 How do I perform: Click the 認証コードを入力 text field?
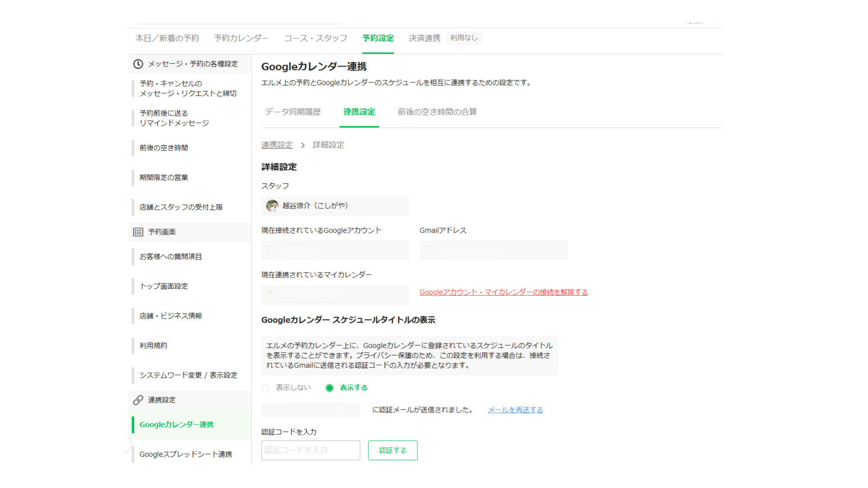point(311,450)
